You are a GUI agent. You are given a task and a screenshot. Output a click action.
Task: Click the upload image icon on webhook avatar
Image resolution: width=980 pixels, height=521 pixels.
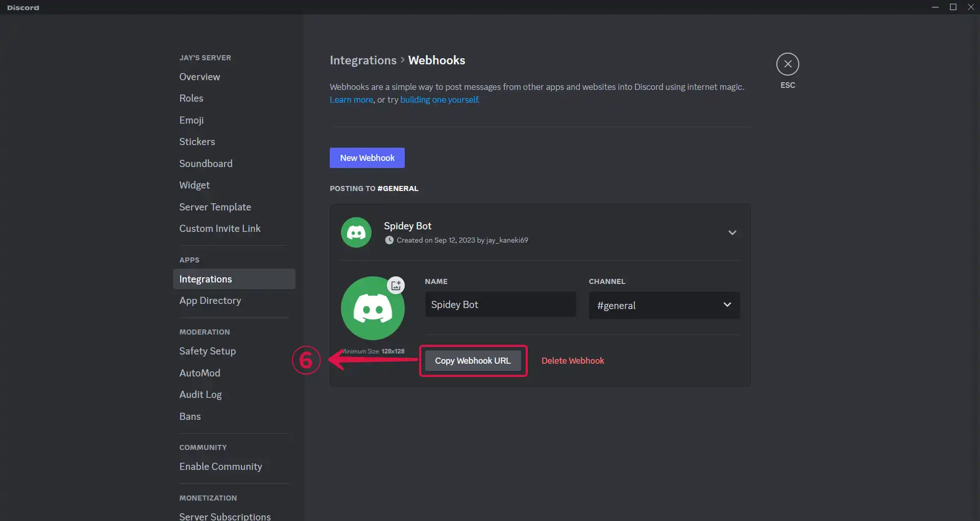click(396, 285)
